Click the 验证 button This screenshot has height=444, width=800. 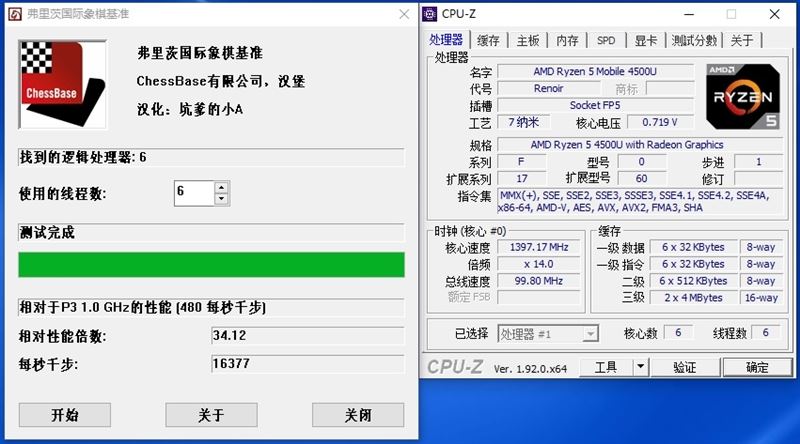pyautogui.click(x=685, y=367)
